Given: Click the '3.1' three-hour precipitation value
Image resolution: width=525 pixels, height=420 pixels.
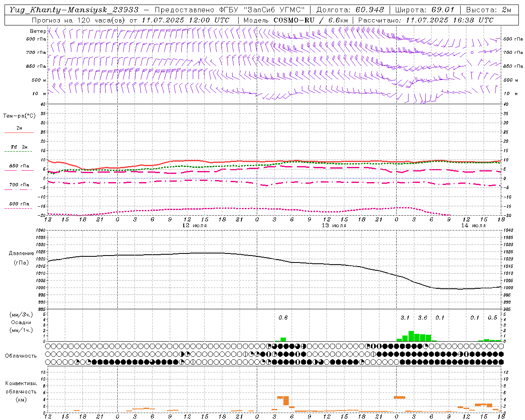Looking at the screenshot, I should pos(405,317).
